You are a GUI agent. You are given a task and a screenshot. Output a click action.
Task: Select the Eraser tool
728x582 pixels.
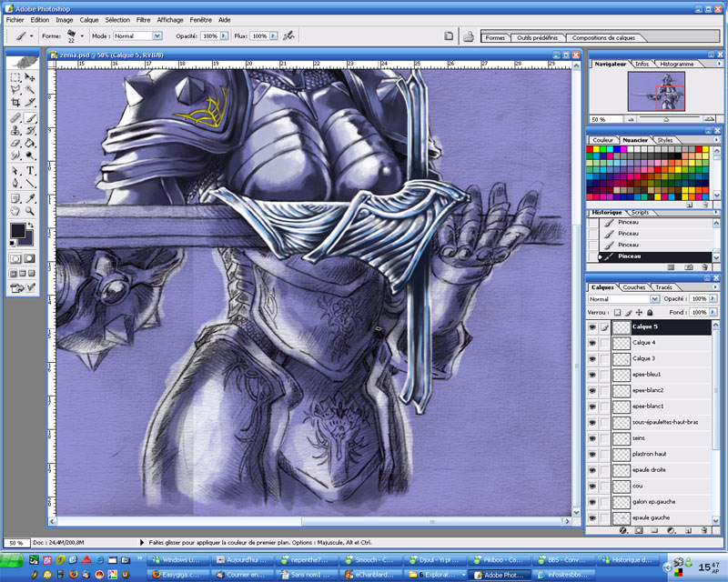15,144
